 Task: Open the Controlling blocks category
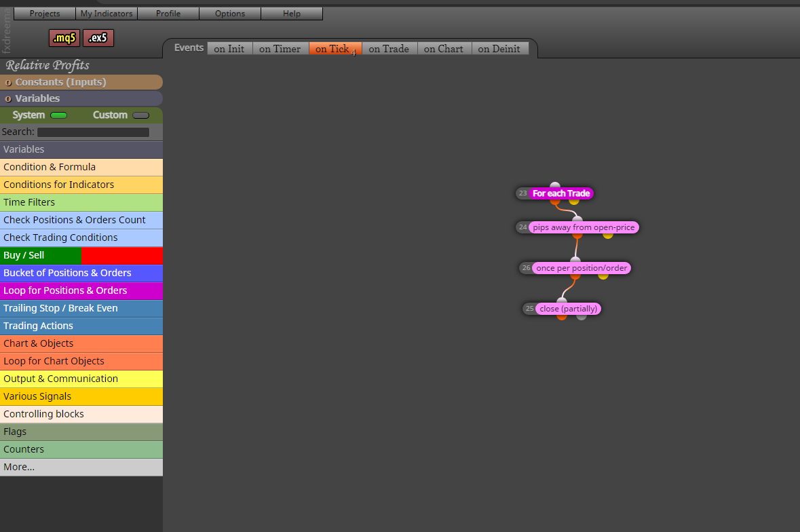81,414
